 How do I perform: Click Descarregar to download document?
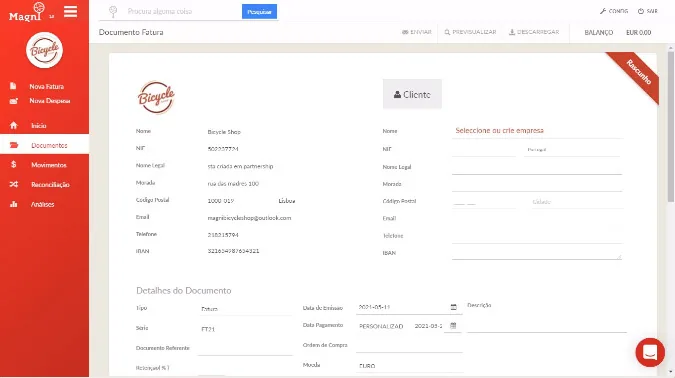534,32
